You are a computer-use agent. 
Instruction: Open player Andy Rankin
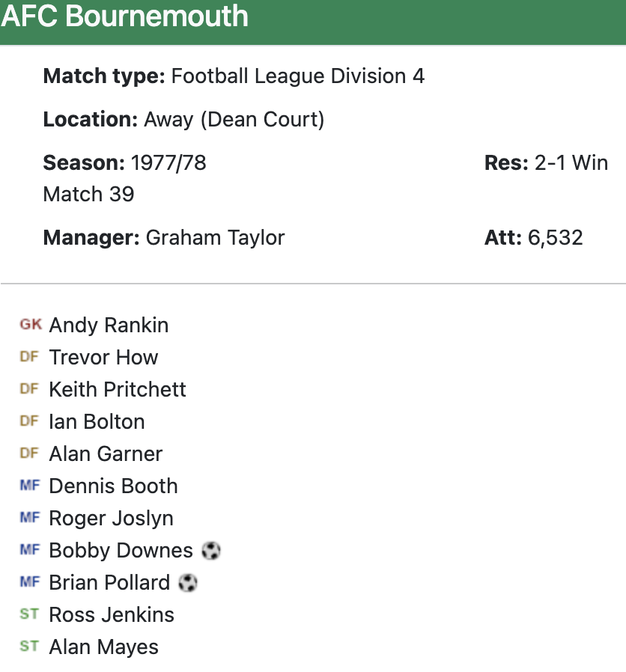click(x=109, y=326)
